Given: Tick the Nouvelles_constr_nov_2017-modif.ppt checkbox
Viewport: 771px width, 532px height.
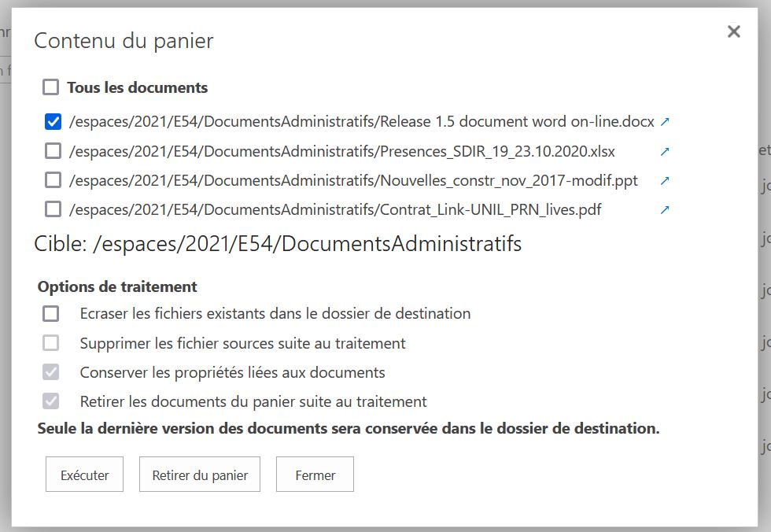Looking at the screenshot, I should tap(53, 180).
